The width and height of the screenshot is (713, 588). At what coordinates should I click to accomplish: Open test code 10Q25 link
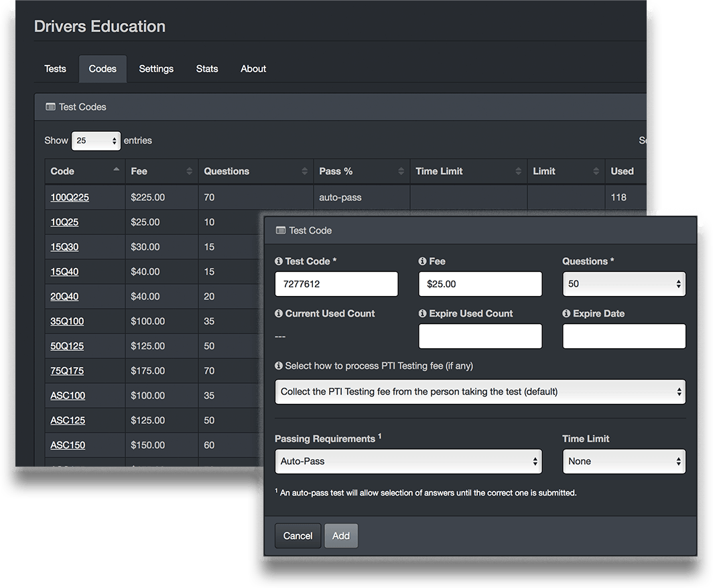click(x=64, y=222)
